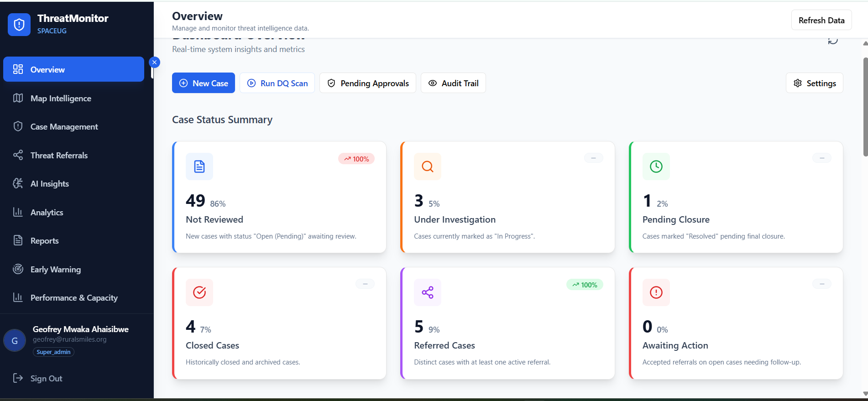View the Audit Trail

click(453, 83)
